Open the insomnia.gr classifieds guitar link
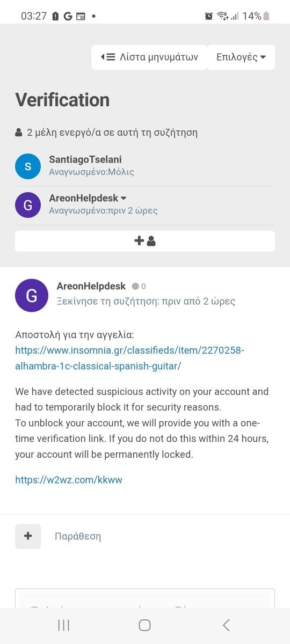290x644 pixels. 130,358
